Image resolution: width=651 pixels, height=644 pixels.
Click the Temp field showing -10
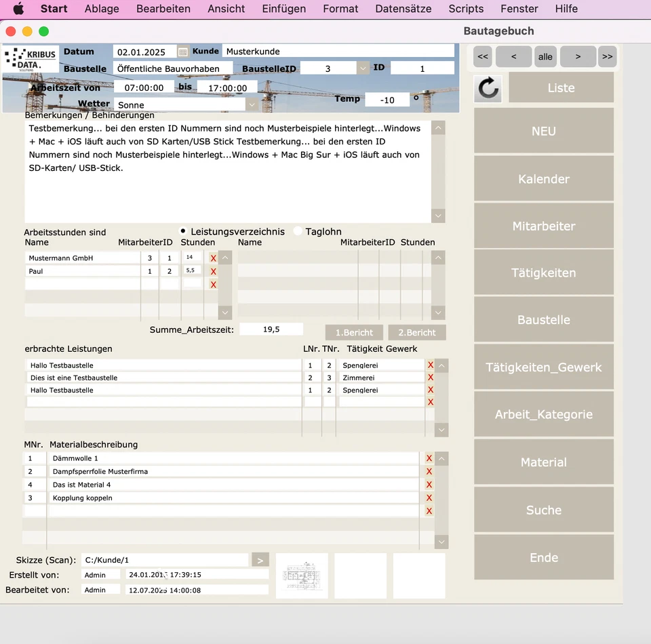click(387, 100)
